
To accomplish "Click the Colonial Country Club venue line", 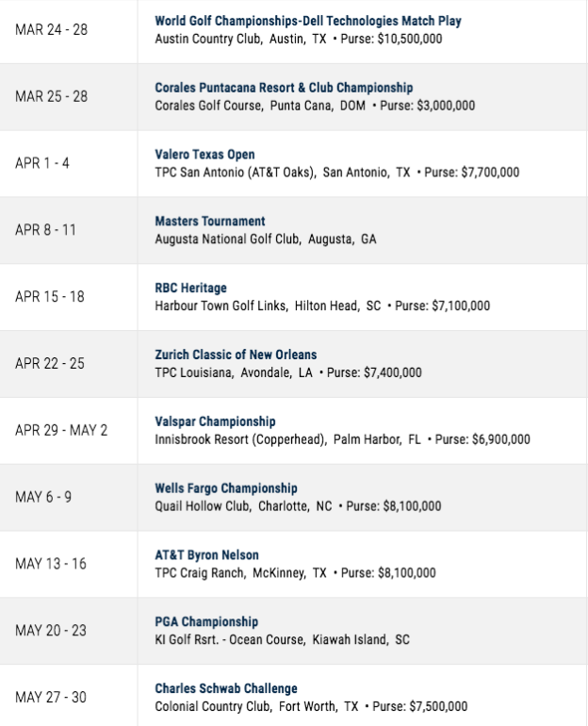I will coord(311,706).
